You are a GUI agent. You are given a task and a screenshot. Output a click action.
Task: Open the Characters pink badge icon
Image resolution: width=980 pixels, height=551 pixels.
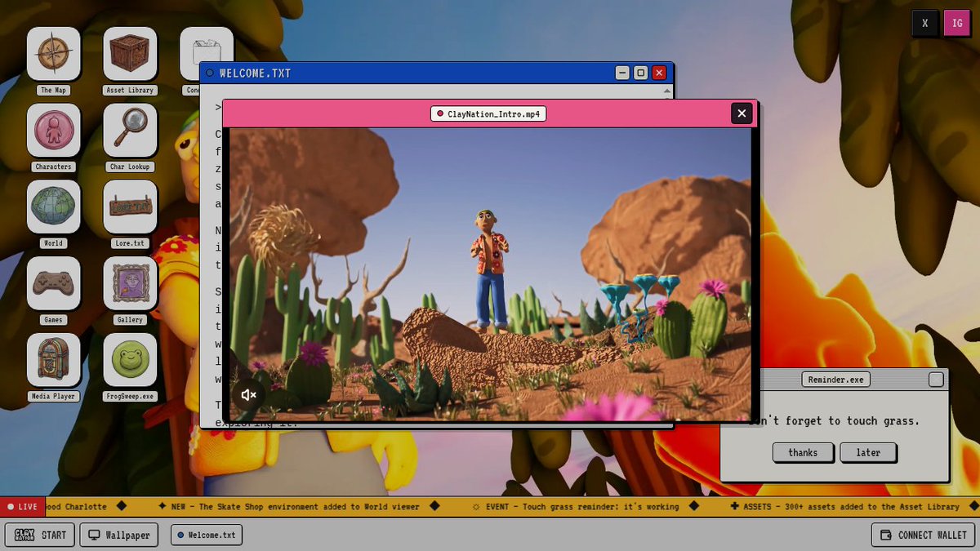(x=54, y=130)
